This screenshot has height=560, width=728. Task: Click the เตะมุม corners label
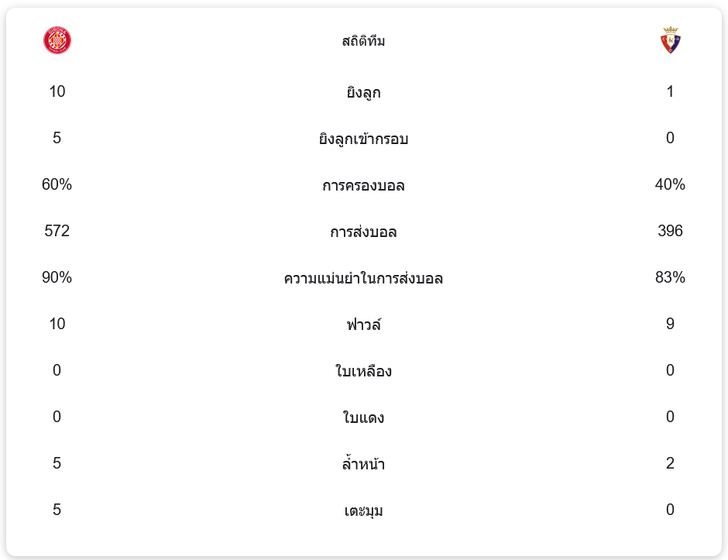[363, 511]
